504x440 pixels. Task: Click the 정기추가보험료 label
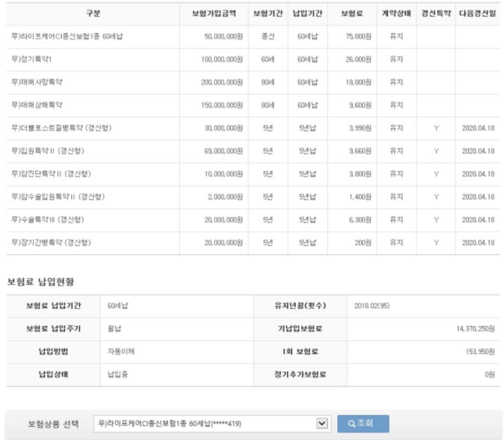tap(301, 374)
